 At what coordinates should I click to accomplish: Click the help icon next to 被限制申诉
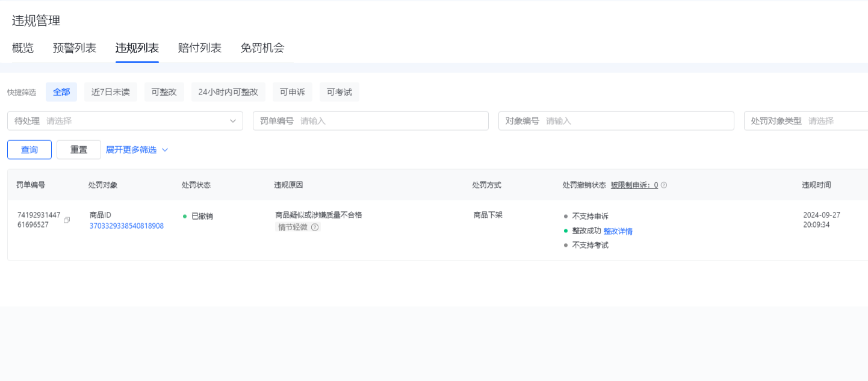[x=664, y=185]
